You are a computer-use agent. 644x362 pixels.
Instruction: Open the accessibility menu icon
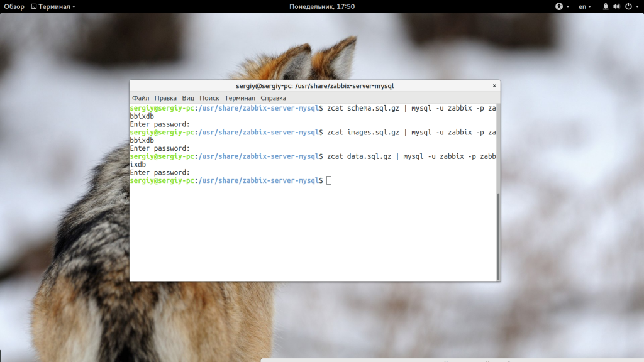558,6
